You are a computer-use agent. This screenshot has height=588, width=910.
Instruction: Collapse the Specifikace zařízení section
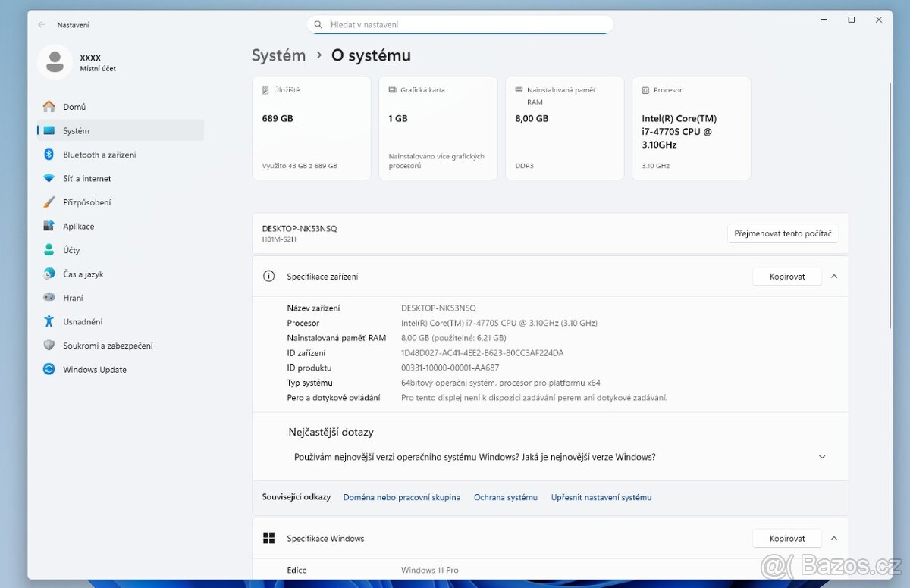834,276
